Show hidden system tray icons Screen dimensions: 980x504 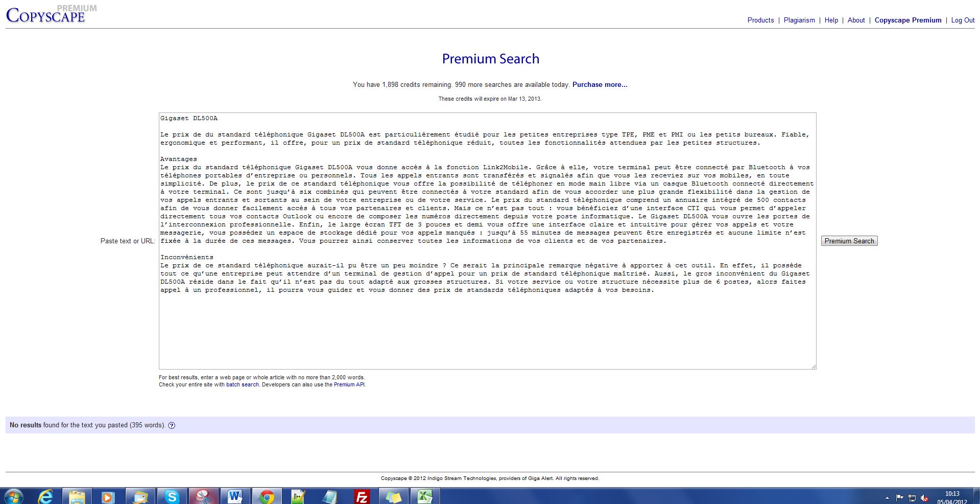(887, 497)
